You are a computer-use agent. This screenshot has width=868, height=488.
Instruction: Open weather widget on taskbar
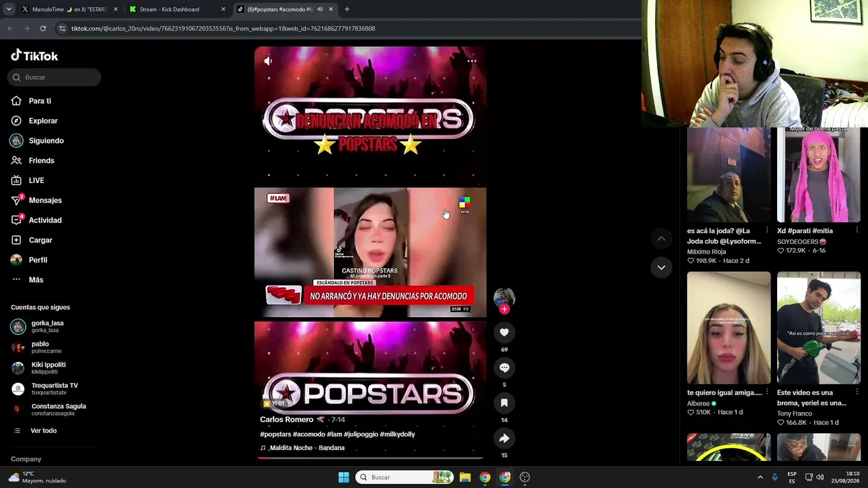(x=37, y=477)
